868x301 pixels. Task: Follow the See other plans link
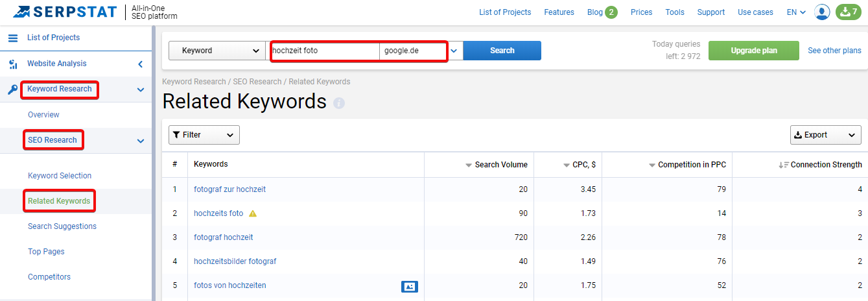pos(834,51)
